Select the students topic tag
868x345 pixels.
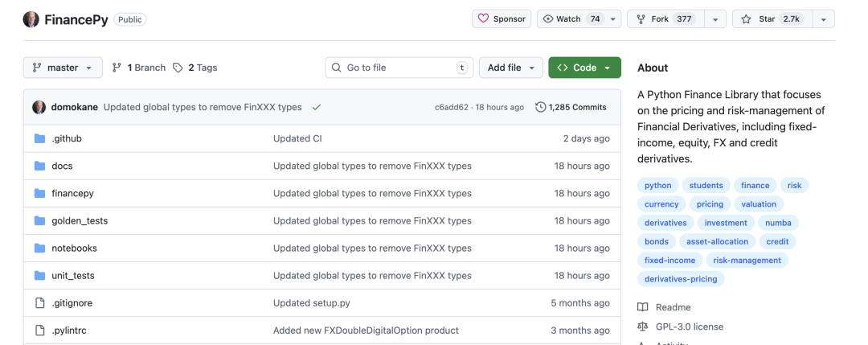706,186
